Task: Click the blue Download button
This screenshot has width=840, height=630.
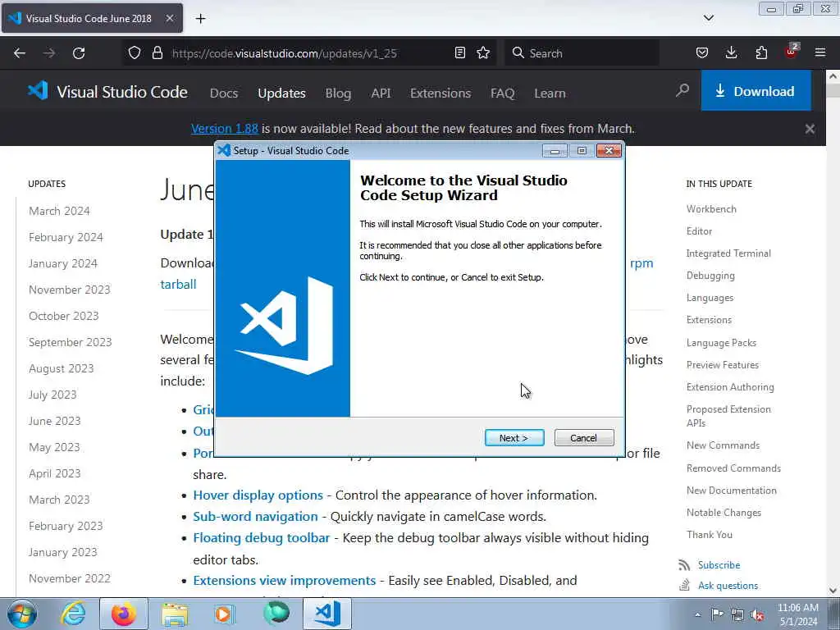Action: pyautogui.click(x=756, y=91)
